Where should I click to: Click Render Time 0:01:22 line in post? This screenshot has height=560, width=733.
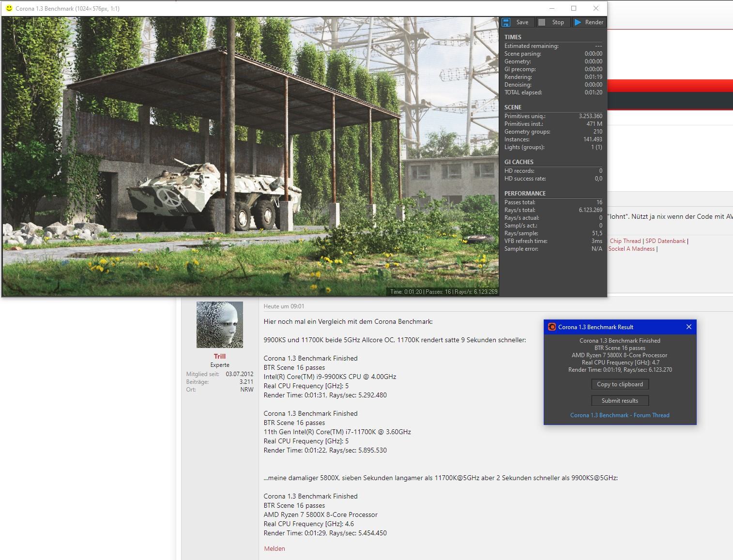[x=325, y=450]
